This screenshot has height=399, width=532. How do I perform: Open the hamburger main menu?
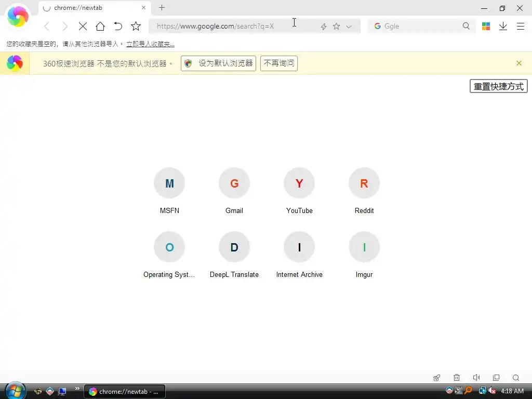521,26
